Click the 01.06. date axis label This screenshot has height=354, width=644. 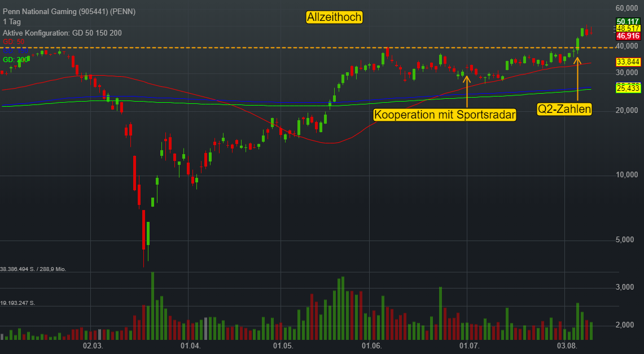(x=372, y=346)
